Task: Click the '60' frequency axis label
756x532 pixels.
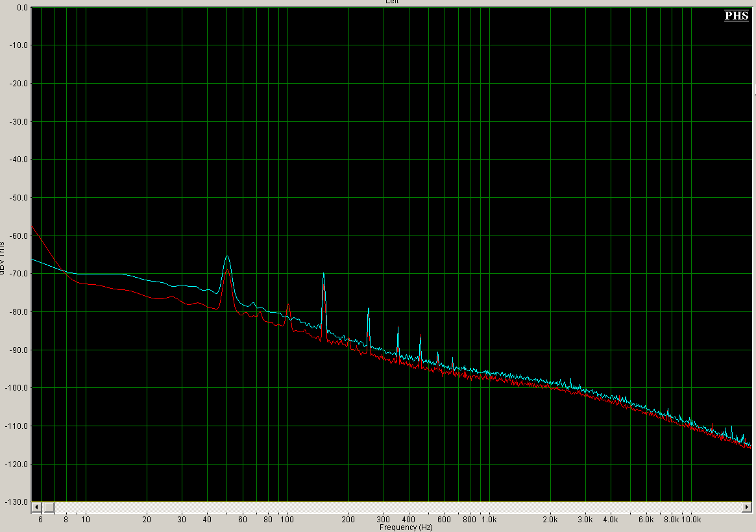Action: (243, 520)
